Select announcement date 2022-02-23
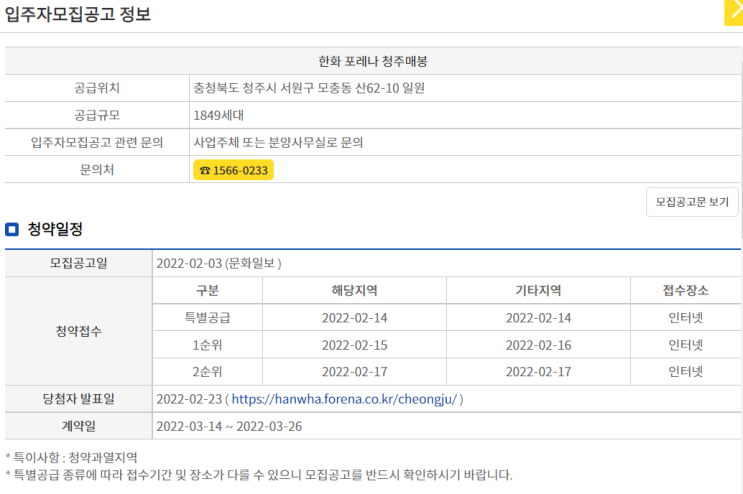743x494 pixels. (189, 399)
